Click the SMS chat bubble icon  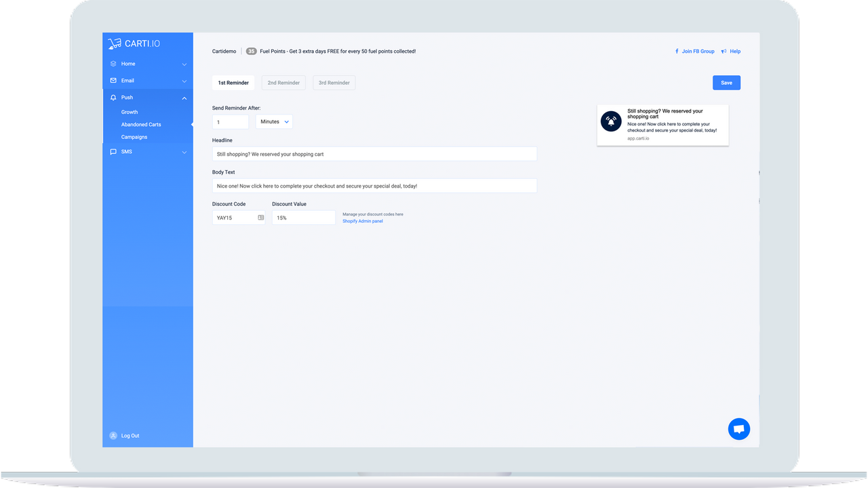point(113,152)
